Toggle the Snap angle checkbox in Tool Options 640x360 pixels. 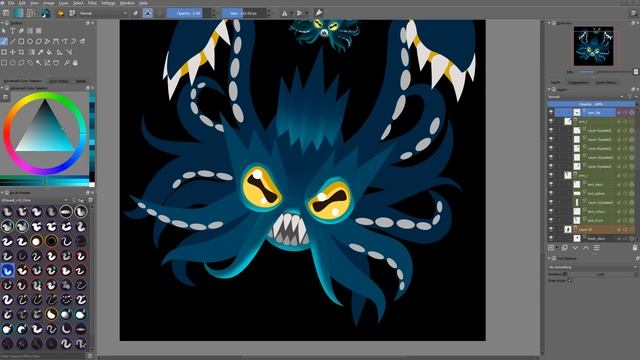pyautogui.click(x=570, y=280)
